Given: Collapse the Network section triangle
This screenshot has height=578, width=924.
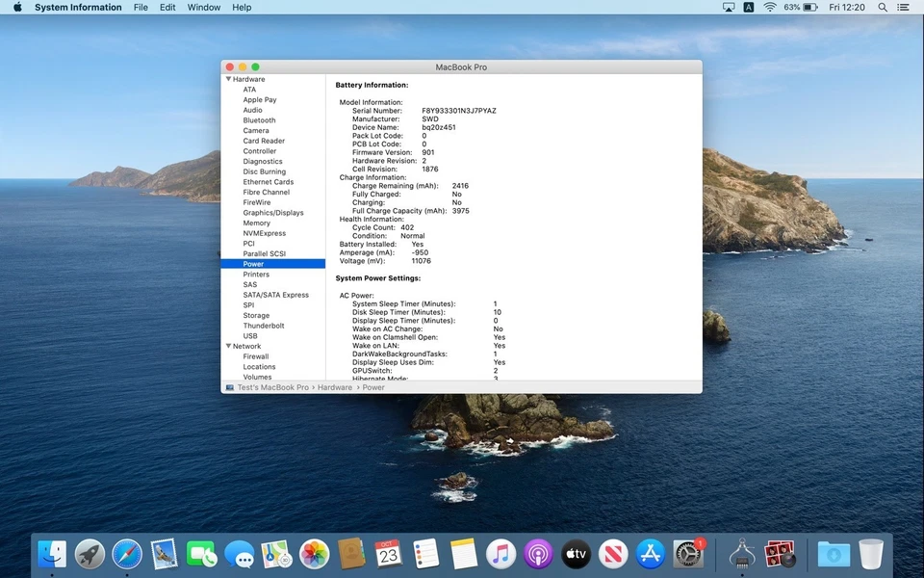Looking at the screenshot, I should (228, 346).
